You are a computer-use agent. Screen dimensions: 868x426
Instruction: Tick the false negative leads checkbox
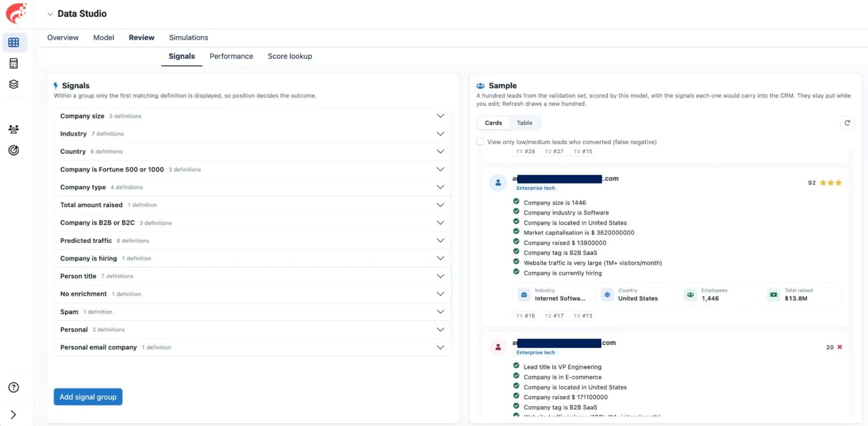(x=480, y=142)
